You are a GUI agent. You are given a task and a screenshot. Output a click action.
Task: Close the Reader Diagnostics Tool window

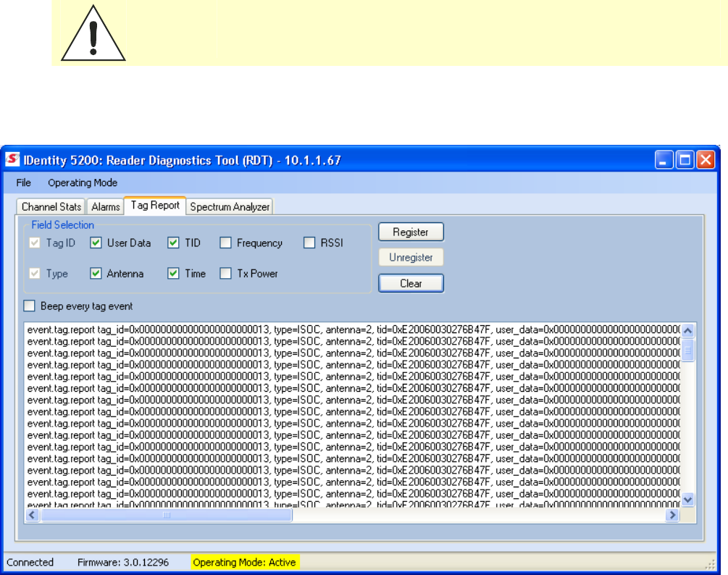click(706, 160)
